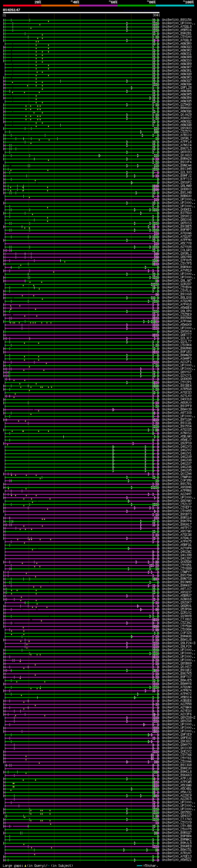Click the orange ~40% identity legend bar
The height and width of the screenshot is (868, 197).
pos(60,6)
